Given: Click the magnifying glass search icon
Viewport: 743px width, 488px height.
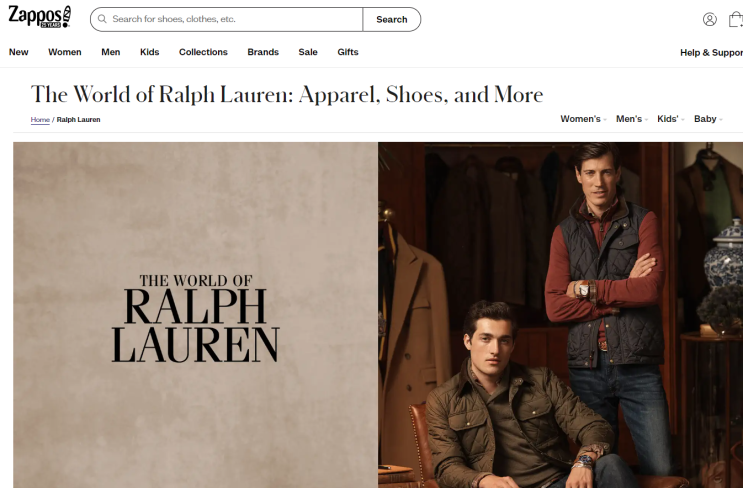Looking at the screenshot, I should tap(102, 19).
